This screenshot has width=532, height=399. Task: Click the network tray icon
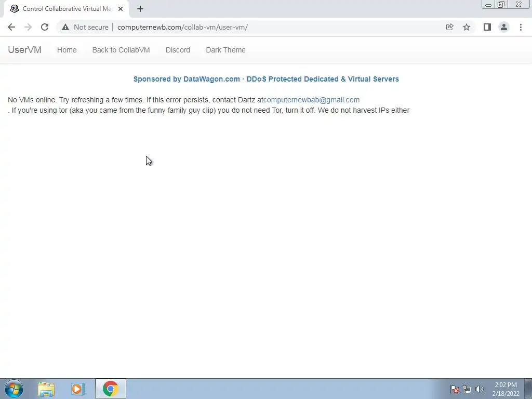tap(467, 389)
